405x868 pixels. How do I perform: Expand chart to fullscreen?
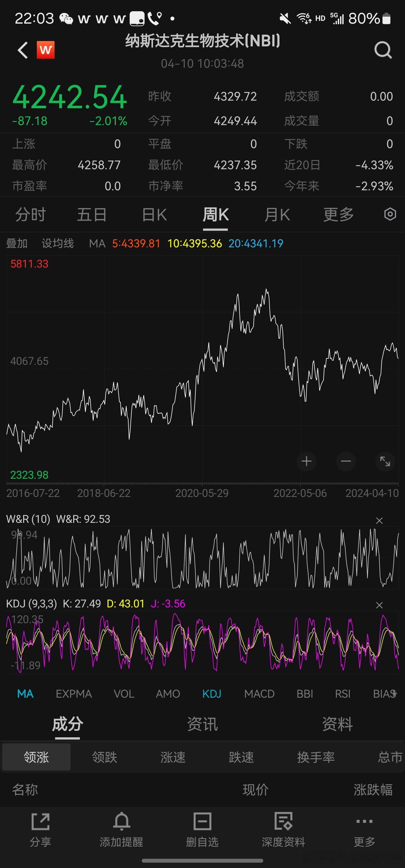385,461
